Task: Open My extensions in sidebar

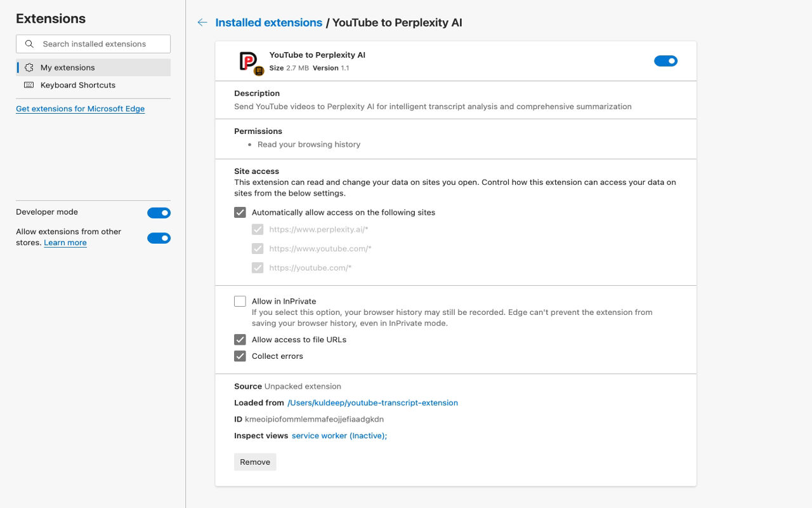Action: (x=93, y=67)
